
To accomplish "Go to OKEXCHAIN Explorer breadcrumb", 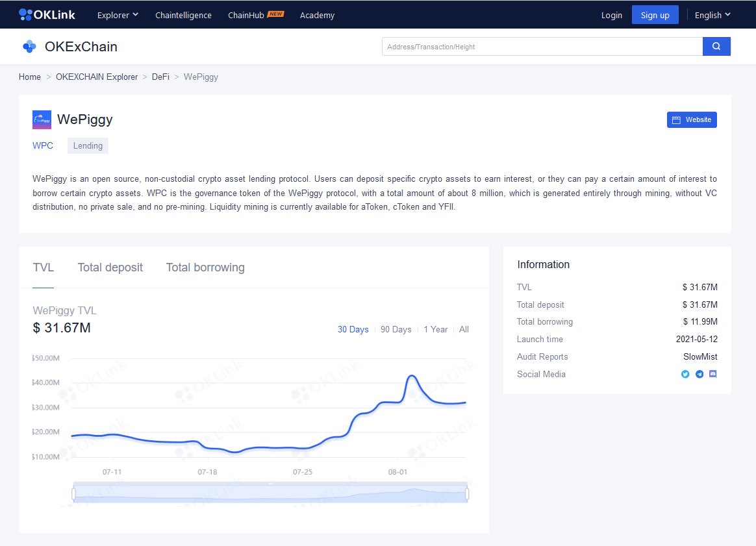I will point(97,77).
